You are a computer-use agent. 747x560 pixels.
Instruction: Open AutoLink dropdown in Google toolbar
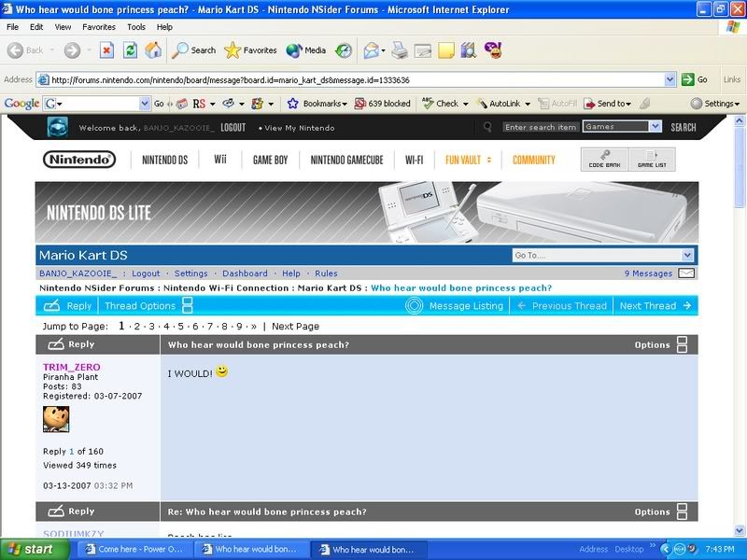(x=528, y=104)
